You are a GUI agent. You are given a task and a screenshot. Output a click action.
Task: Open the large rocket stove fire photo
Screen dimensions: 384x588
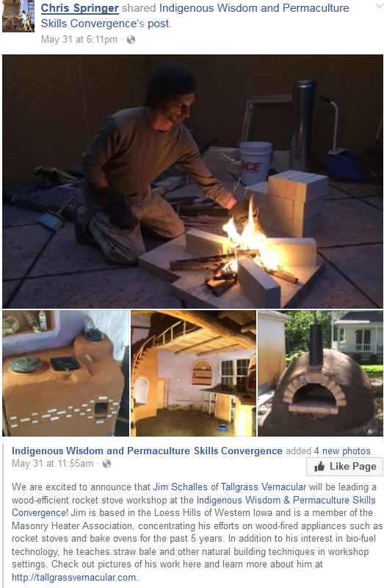[192, 182]
